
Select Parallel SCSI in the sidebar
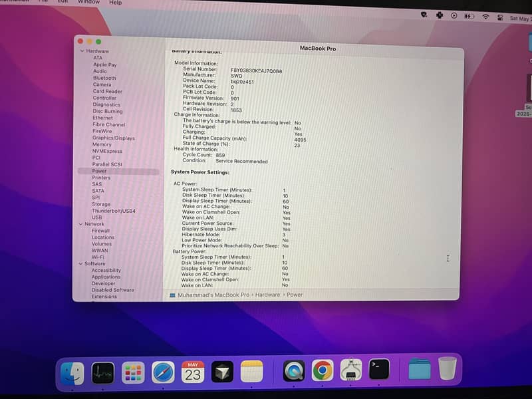coord(107,164)
